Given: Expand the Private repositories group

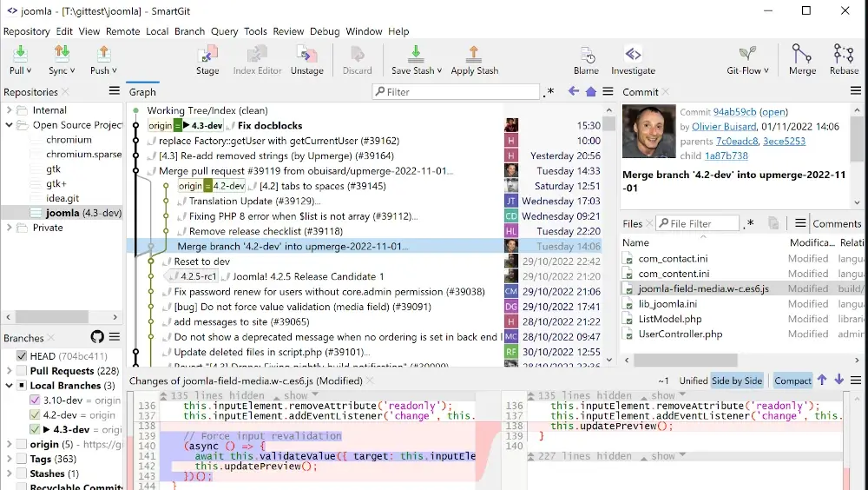Looking at the screenshot, I should coord(10,228).
